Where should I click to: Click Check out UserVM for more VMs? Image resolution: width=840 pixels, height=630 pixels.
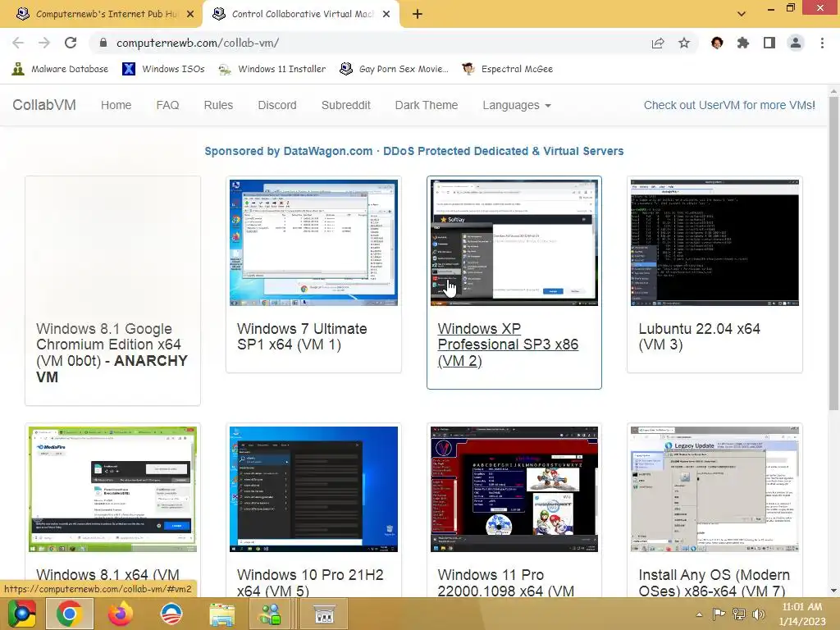click(x=729, y=106)
